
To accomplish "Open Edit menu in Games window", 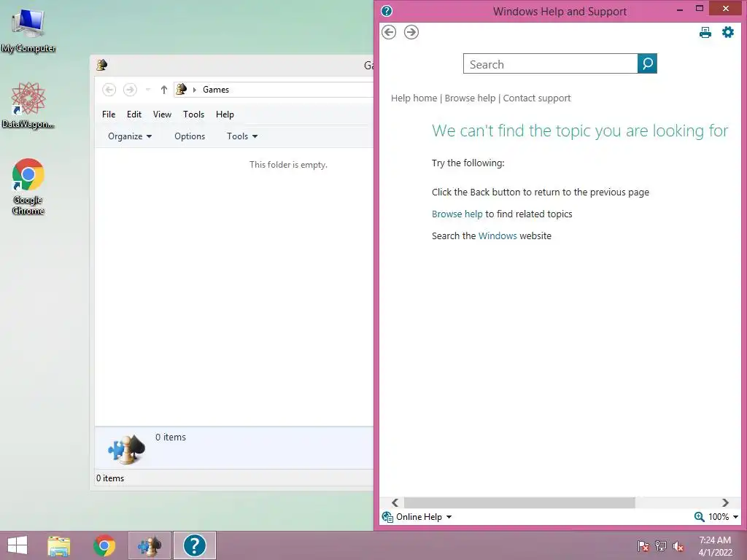I will pos(134,114).
